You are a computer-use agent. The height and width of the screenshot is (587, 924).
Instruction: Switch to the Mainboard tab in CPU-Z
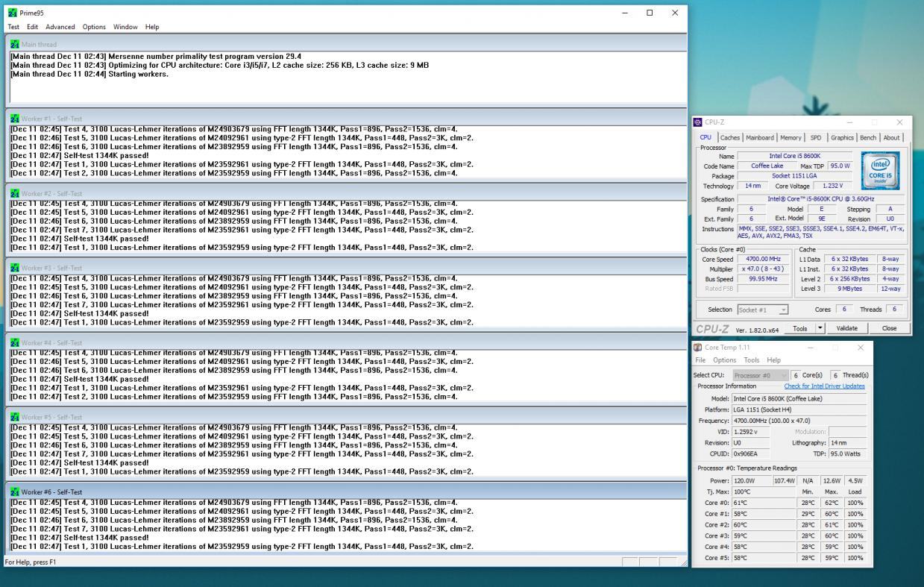click(760, 137)
